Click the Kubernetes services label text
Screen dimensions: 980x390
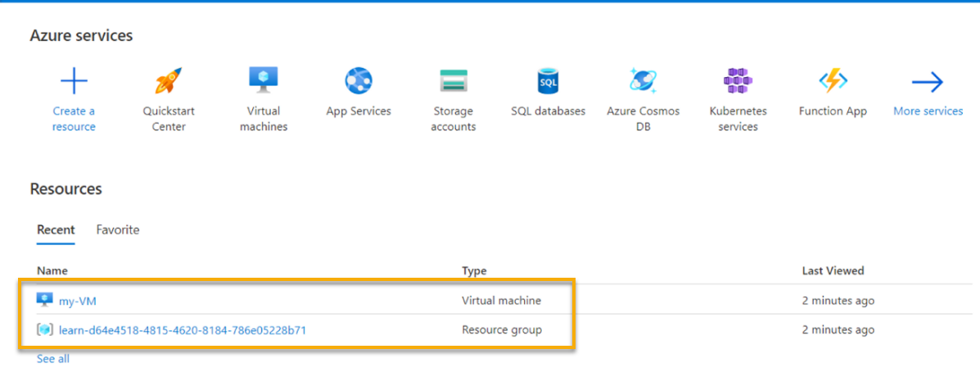(738, 119)
